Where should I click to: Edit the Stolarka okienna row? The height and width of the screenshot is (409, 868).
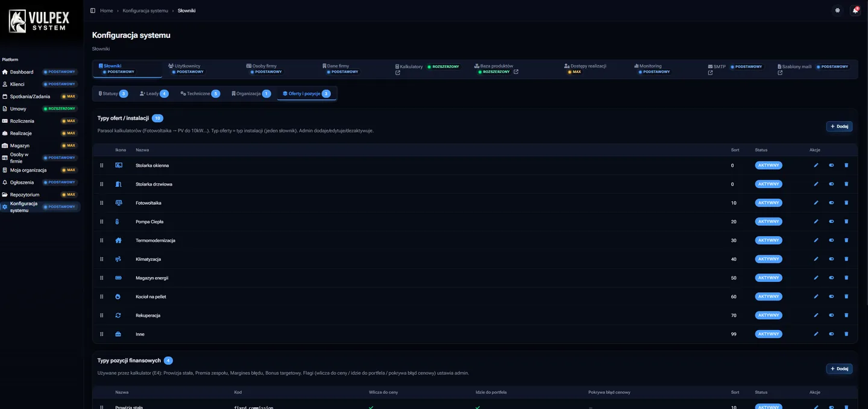point(816,165)
